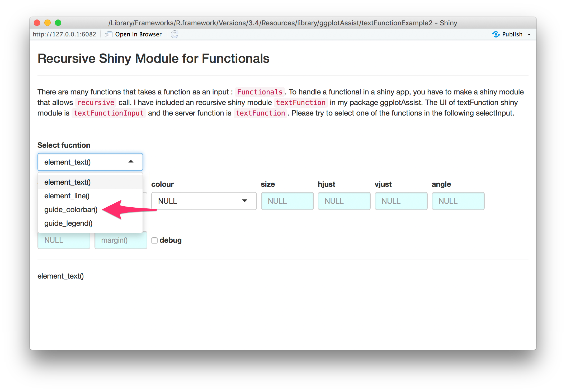566x392 pixels.
Task: Open the Publish dropdown arrow
Action: (x=529, y=35)
